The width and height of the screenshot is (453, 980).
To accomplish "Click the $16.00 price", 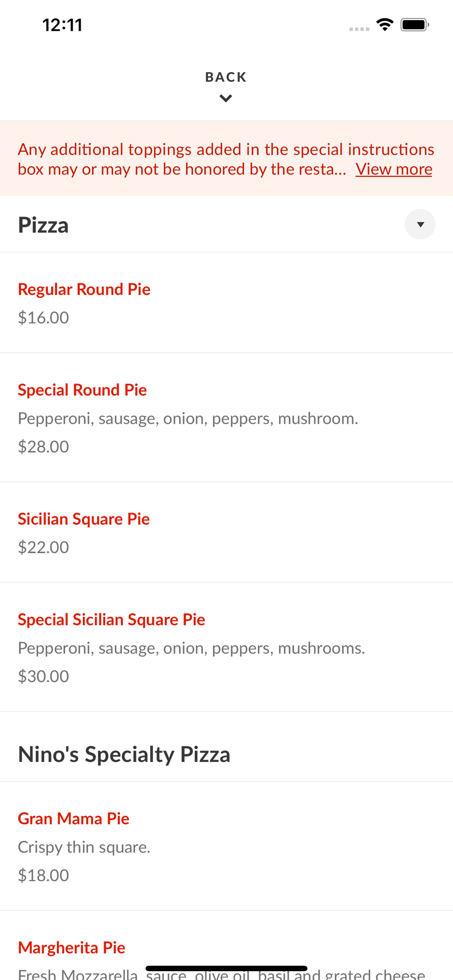I will 43,318.
